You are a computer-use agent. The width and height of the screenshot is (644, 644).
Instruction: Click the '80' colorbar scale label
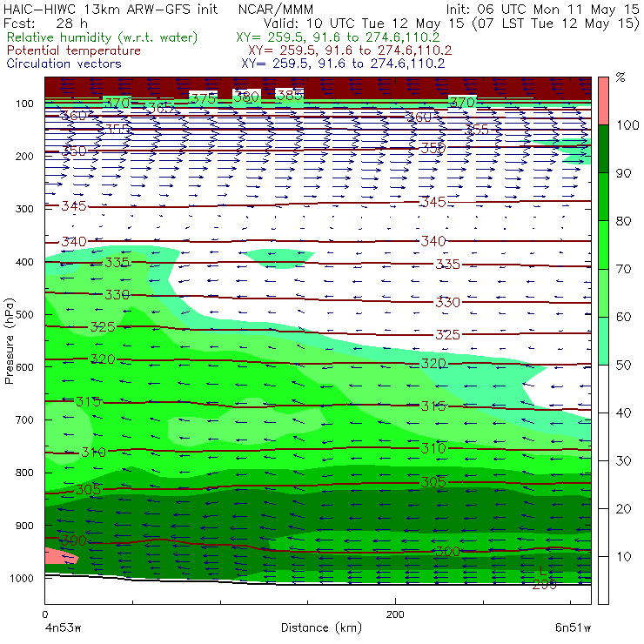pos(623,221)
